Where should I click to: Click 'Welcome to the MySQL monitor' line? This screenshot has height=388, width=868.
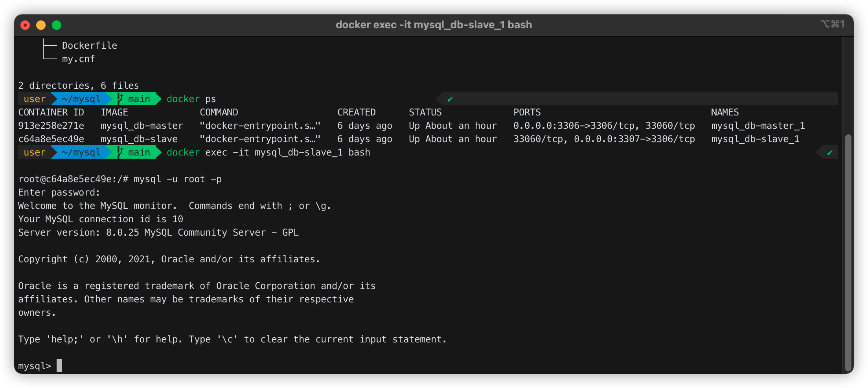[175, 206]
